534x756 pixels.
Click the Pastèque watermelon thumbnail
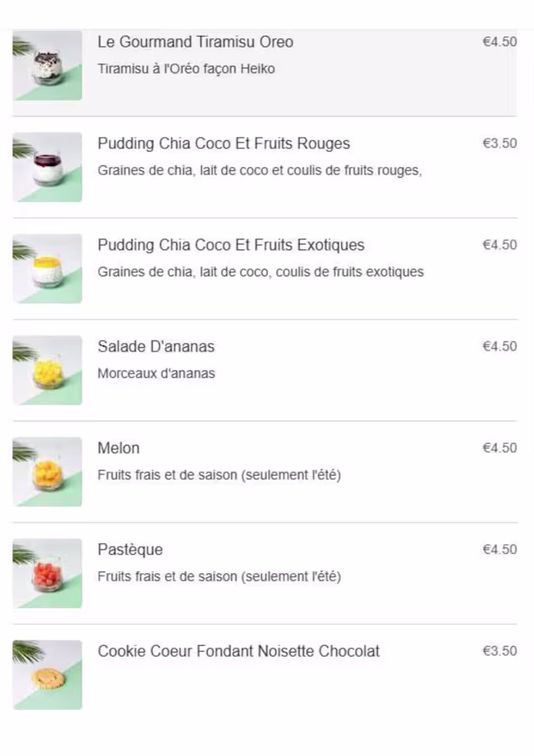48,573
